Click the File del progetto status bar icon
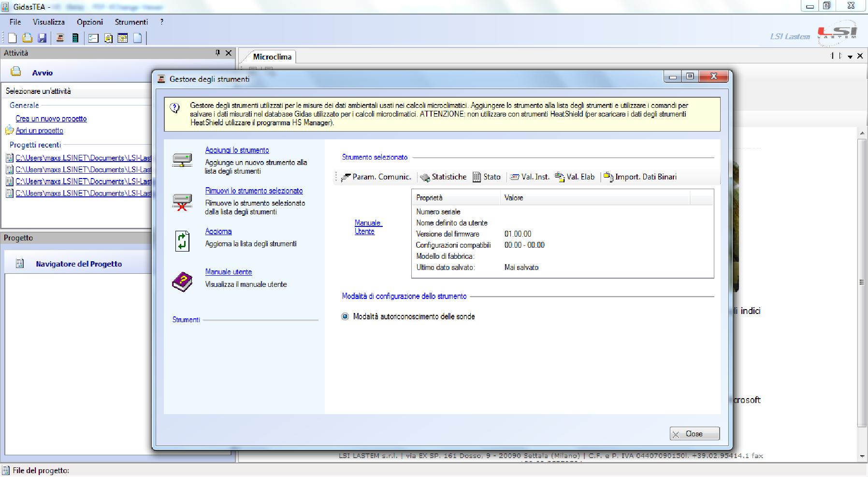This screenshot has height=477, width=868. [6, 470]
